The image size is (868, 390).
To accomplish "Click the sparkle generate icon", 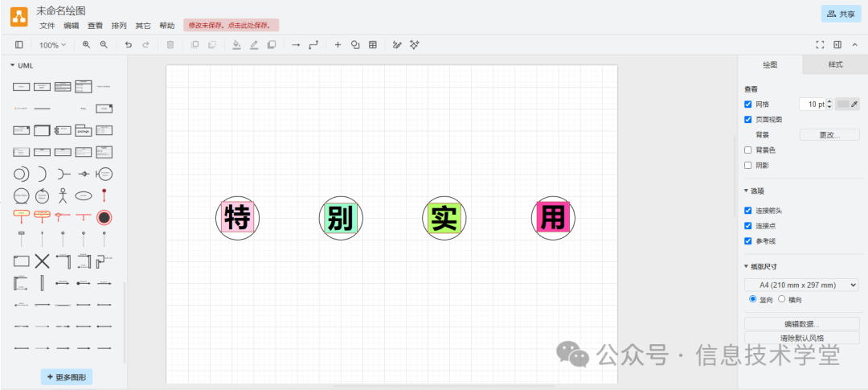I will coord(415,45).
